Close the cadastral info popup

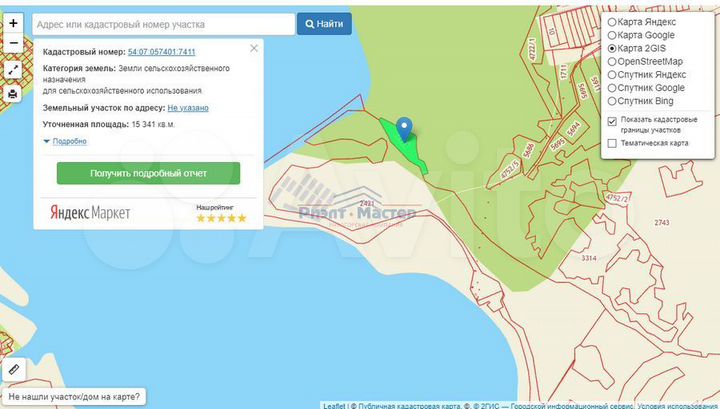pos(254,48)
